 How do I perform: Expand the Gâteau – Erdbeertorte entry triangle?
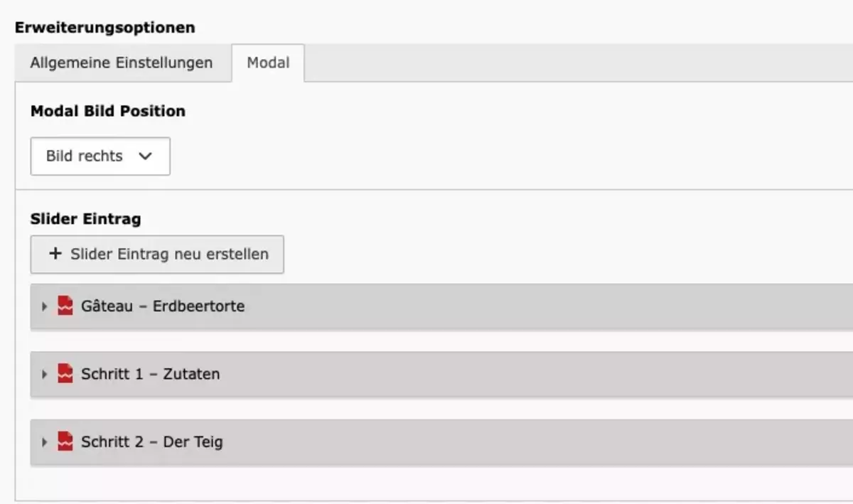coord(44,306)
